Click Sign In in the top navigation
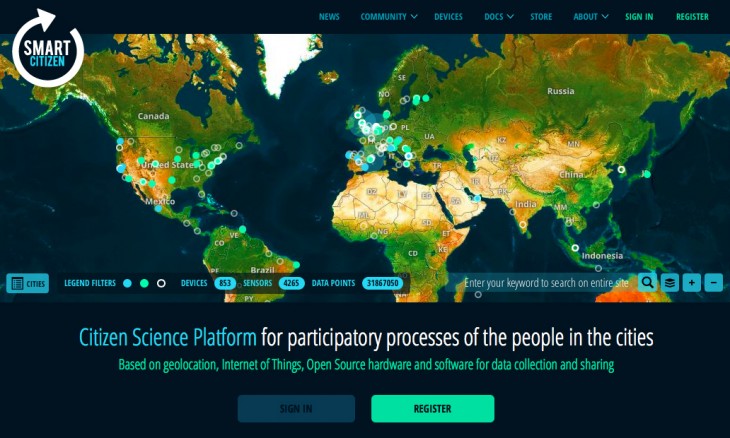 (x=639, y=17)
